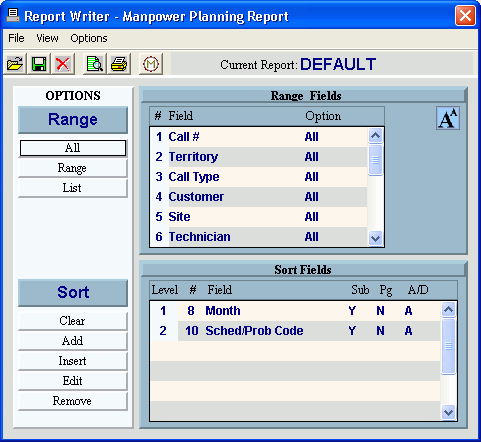Image resolution: width=481 pixels, height=442 pixels.
Task: Select the List option button
Action: [x=73, y=188]
